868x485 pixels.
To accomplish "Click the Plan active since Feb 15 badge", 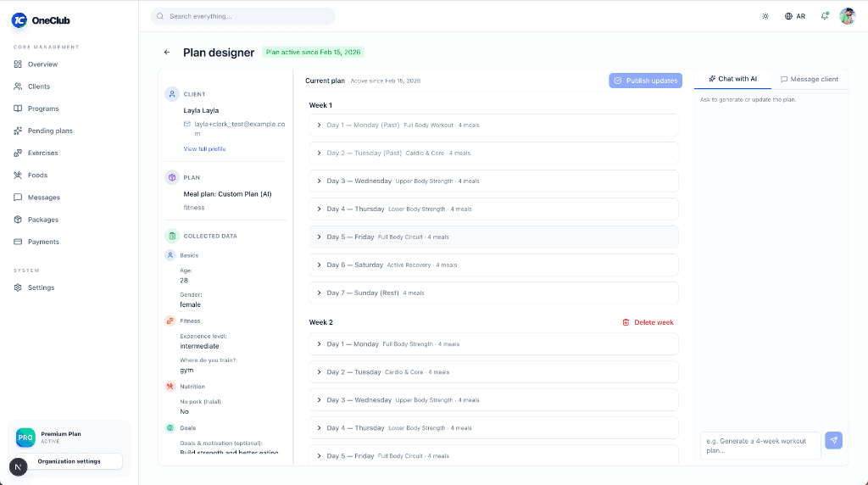I will coord(314,52).
